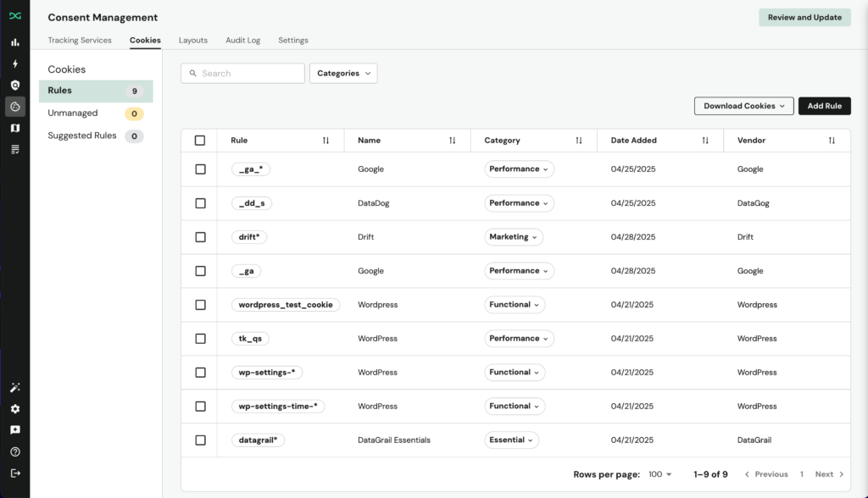Open the map sidebar icon
This screenshot has height=498, width=868.
point(14,128)
